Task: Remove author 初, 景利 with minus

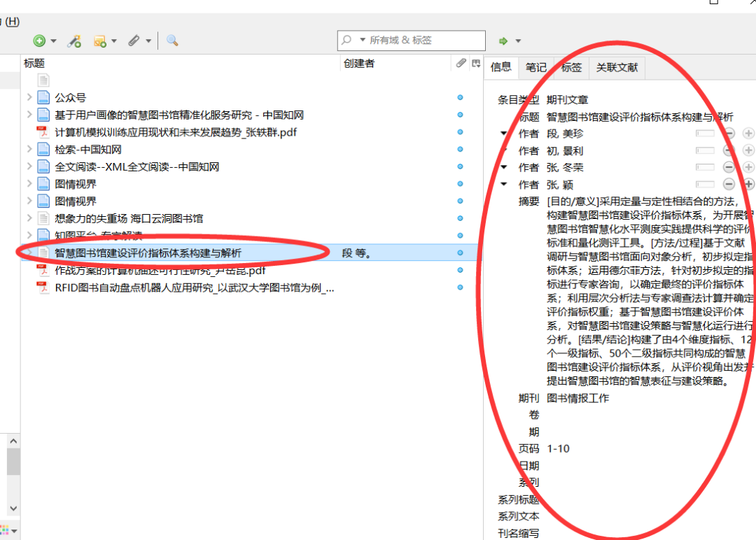Action: pyautogui.click(x=729, y=151)
